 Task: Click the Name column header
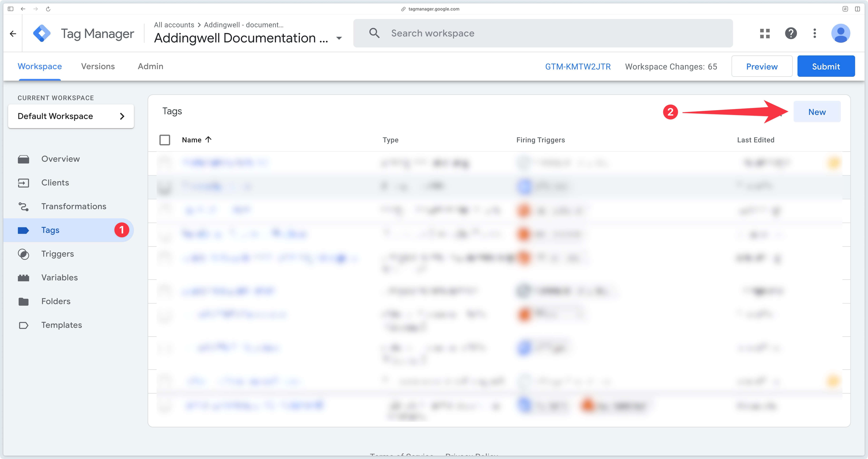tap(191, 140)
